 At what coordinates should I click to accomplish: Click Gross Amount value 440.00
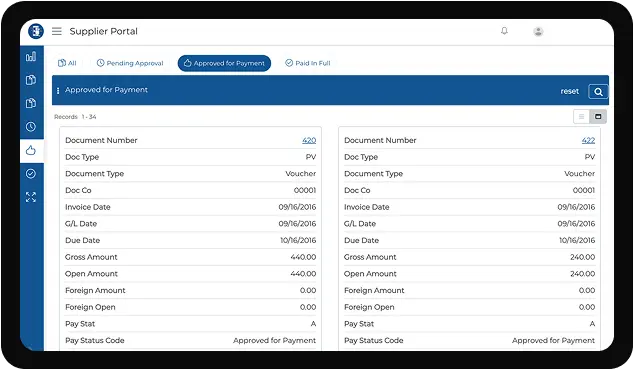point(303,257)
